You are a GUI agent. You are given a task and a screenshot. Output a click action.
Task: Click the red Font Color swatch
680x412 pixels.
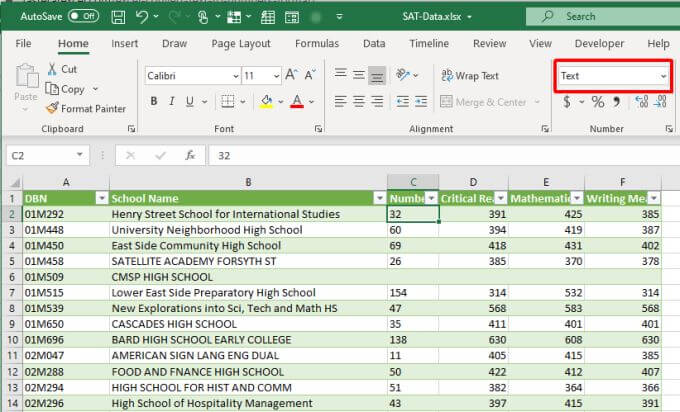point(296,102)
